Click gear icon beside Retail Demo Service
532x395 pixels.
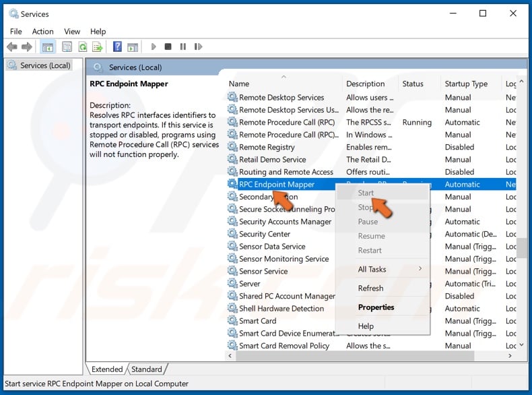pyautogui.click(x=232, y=159)
